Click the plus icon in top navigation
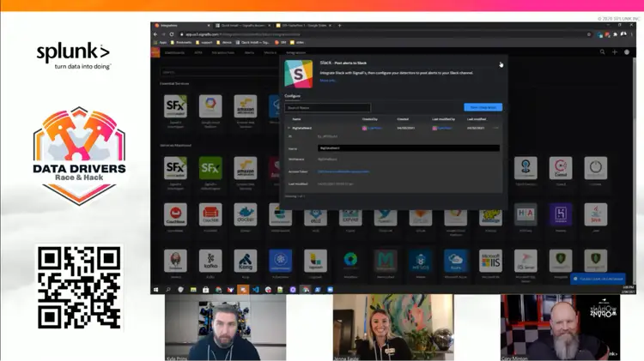This screenshot has width=644, height=361. point(614,52)
